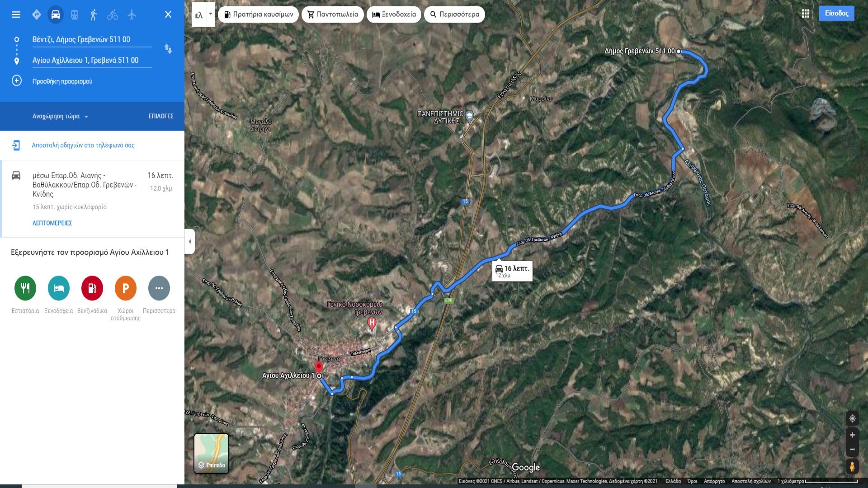Filter map by Ξενοδοχεία chip
This screenshot has width=868, height=488.
tap(394, 14)
